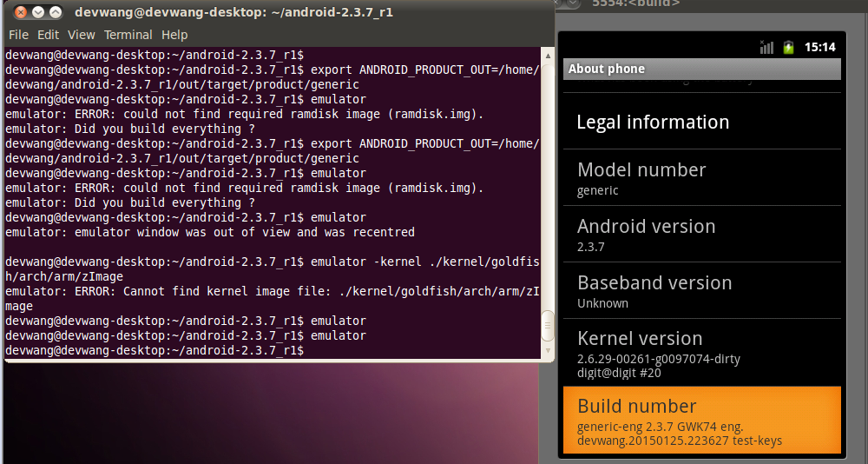Screen dimensions: 868x464
Task: Select the Android version entry
Action: (702, 235)
